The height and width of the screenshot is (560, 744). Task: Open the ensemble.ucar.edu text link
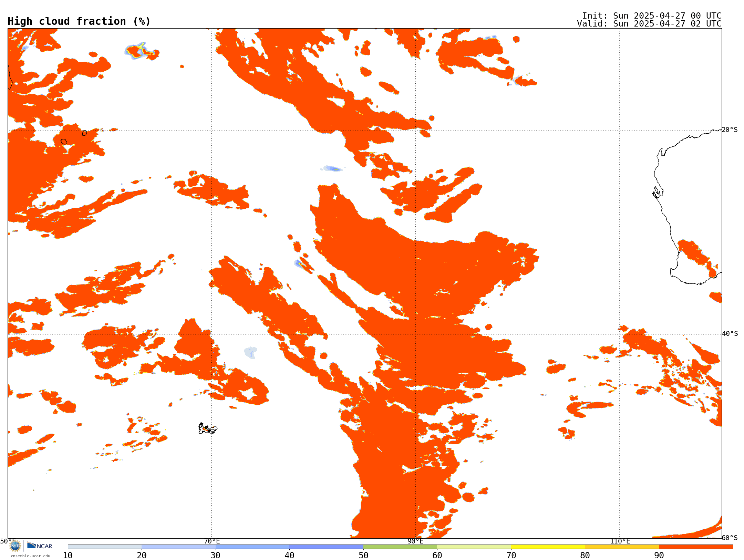[x=31, y=556]
